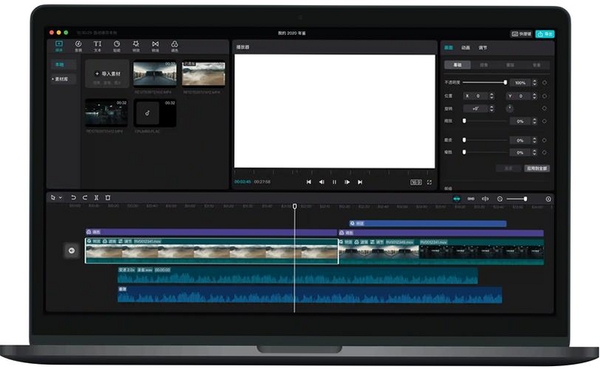Toggle the opacity keyframe diamond
Viewport: 600px width, 369px height.
545,82
